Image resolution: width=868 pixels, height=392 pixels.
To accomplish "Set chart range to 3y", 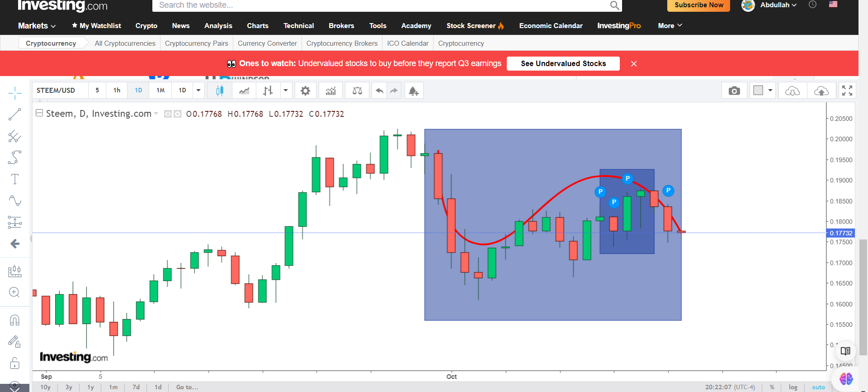I will (x=69, y=387).
